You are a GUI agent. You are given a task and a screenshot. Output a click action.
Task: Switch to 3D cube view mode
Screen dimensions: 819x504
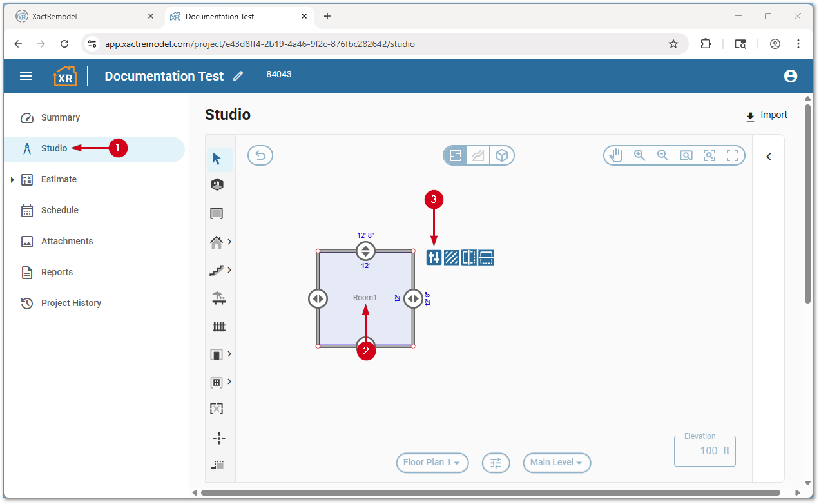[502, 155]
